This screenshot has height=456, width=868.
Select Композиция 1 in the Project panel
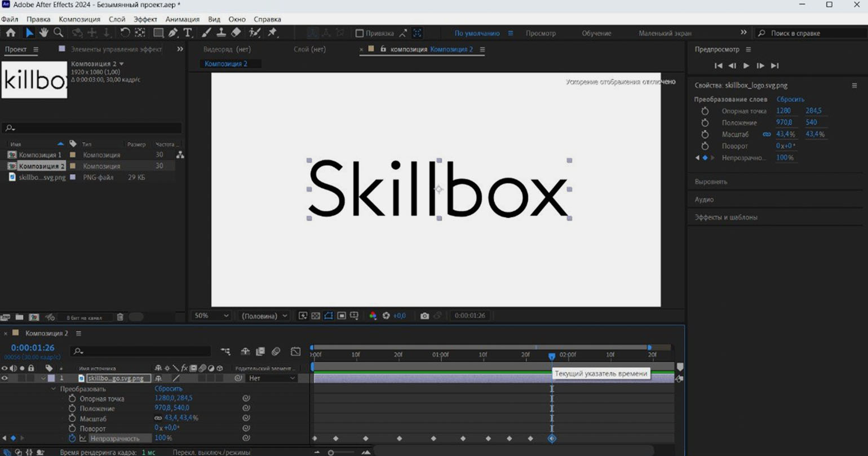point(40,154)
